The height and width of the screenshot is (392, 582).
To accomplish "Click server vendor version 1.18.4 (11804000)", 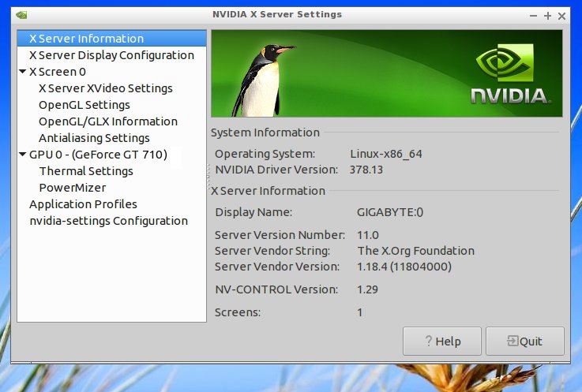I will [404, 267].
